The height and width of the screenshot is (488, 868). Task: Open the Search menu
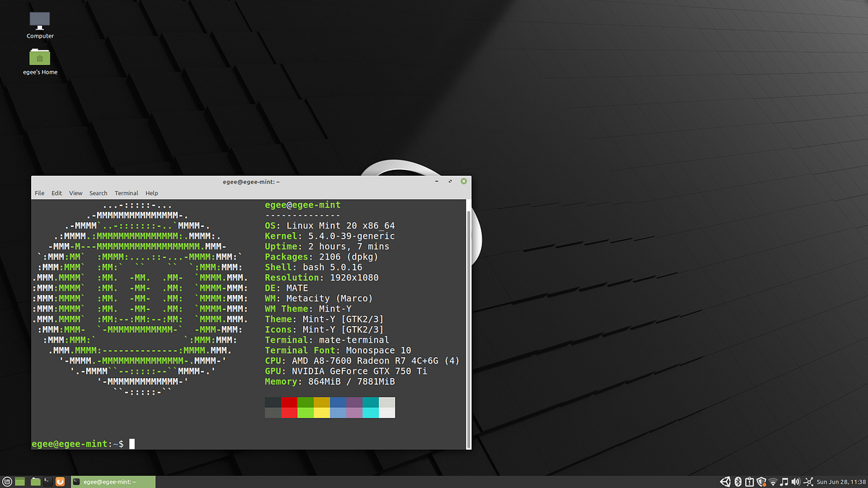tap(98, 193)
